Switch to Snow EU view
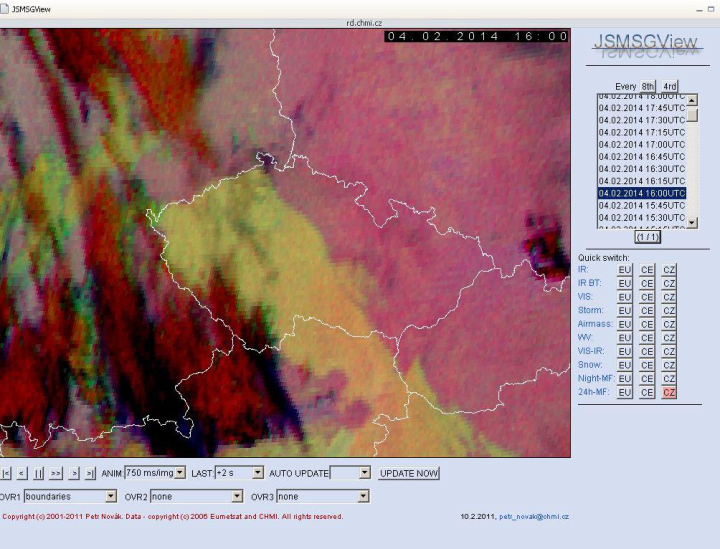 (x=624, y=365)
